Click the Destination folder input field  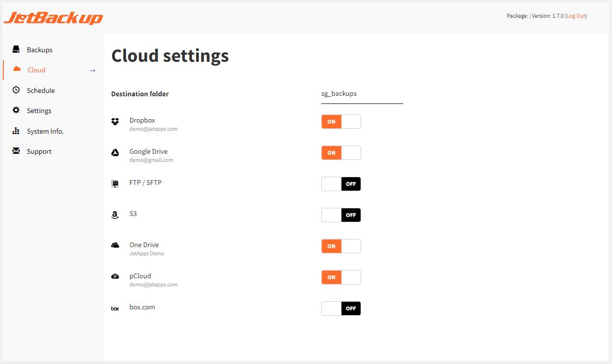tap(362, 94)
